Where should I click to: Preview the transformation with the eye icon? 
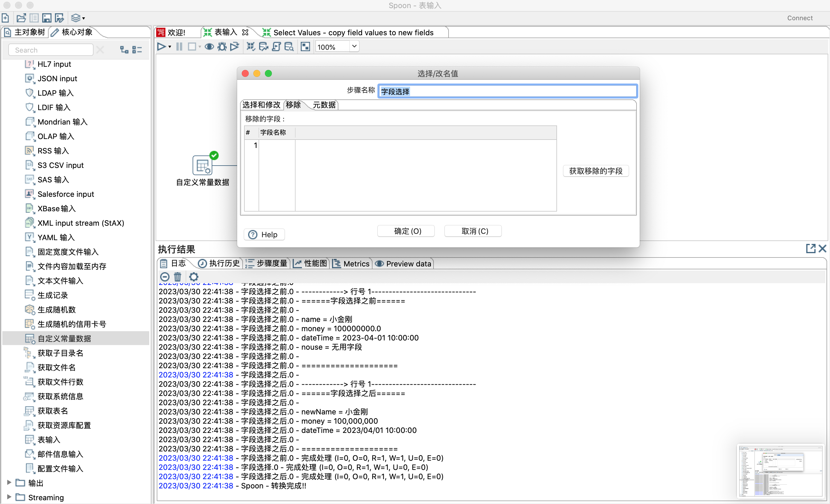click(x=209, y=47)
